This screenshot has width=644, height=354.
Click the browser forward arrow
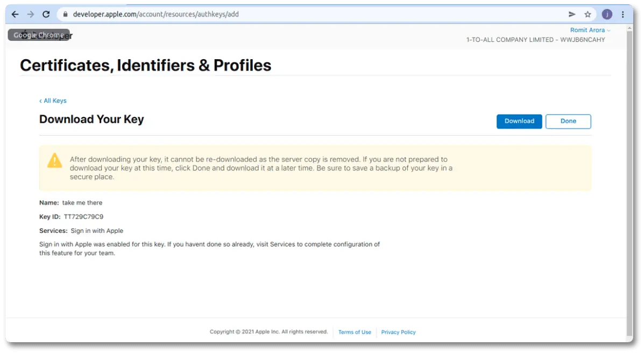click(x=31, y=15)
